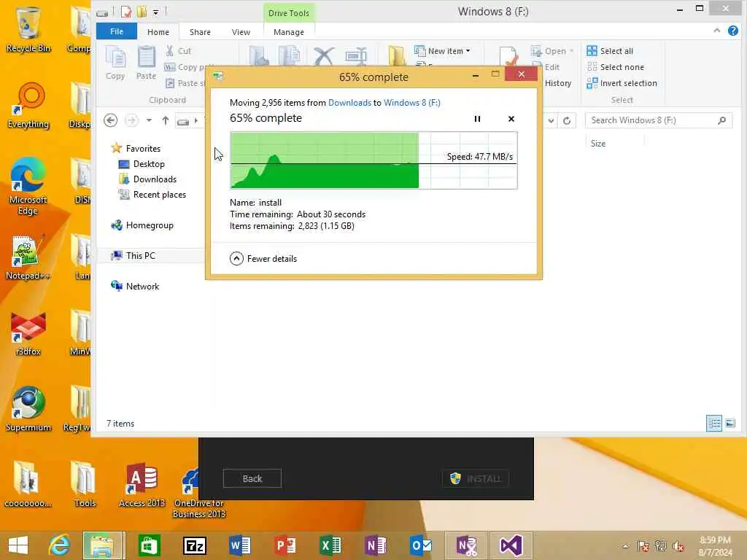This screenshot has width=747, height=560.
Task: Click the Rename ribbon icon
Action: coord(356,57)
